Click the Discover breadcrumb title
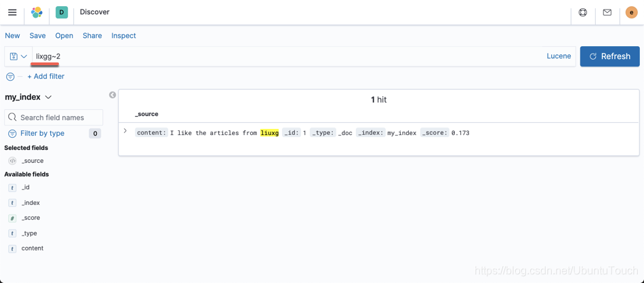644x283 pixels. coord(94,12)
